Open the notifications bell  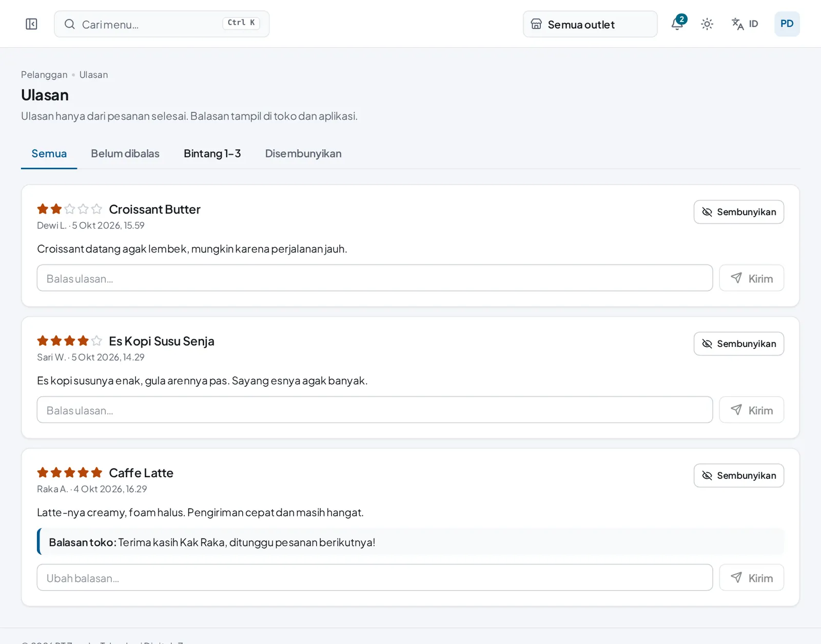point(678,24)
